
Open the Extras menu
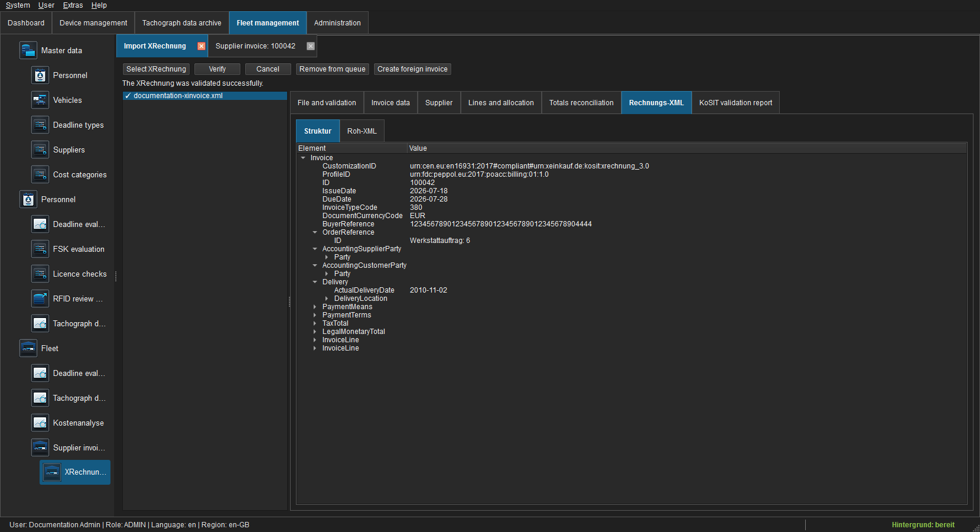pos(73,5)
